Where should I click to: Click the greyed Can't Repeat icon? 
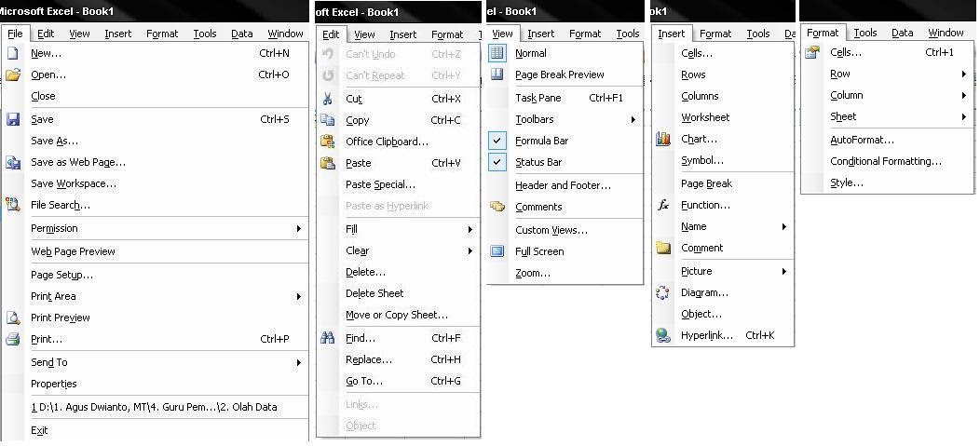(328, 75)
